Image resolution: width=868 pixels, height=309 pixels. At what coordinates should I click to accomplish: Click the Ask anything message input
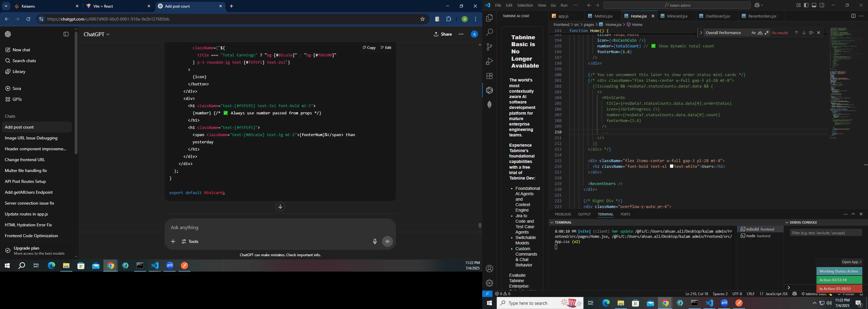tap(280, 228)
